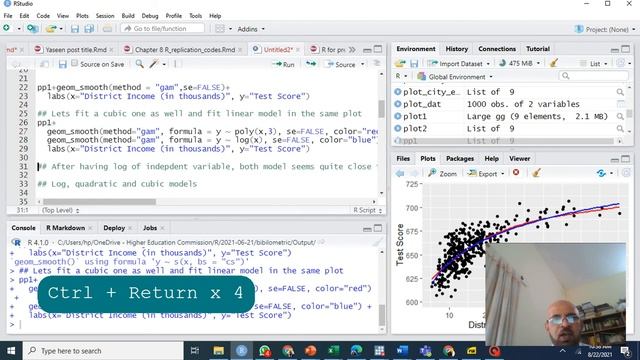The width and height of the screenshot is (640, 360).
Task: Maximize the source editor pane
Action: pos(378,49)
